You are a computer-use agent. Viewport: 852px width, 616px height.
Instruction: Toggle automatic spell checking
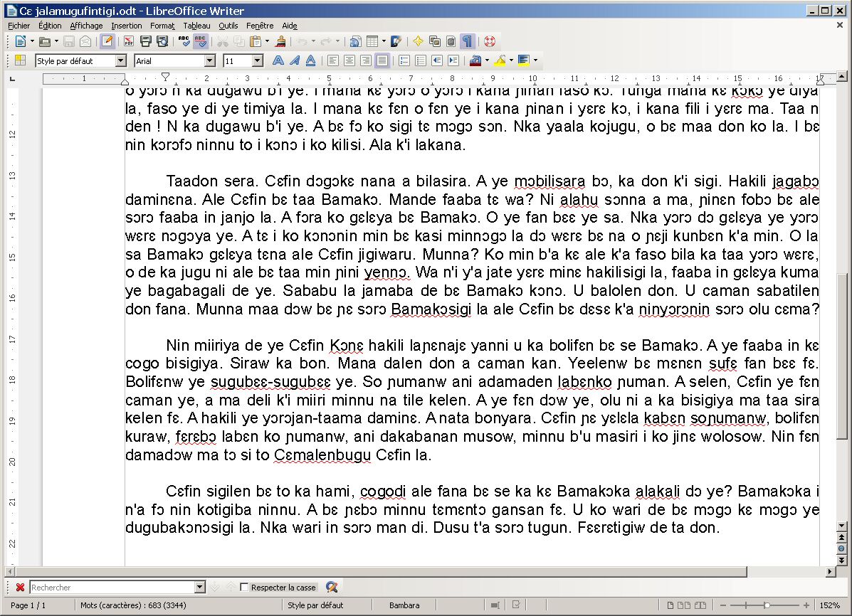click(201, 41)
